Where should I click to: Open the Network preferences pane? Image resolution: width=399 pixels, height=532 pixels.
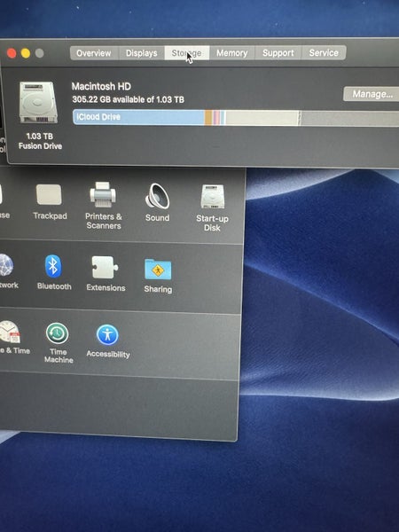[8, 271]
